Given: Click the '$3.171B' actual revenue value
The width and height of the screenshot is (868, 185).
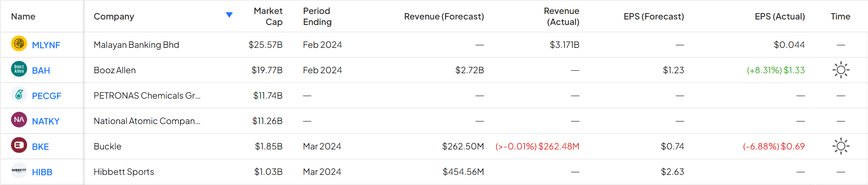Looking at the screenshot, I should click(564, 45).
